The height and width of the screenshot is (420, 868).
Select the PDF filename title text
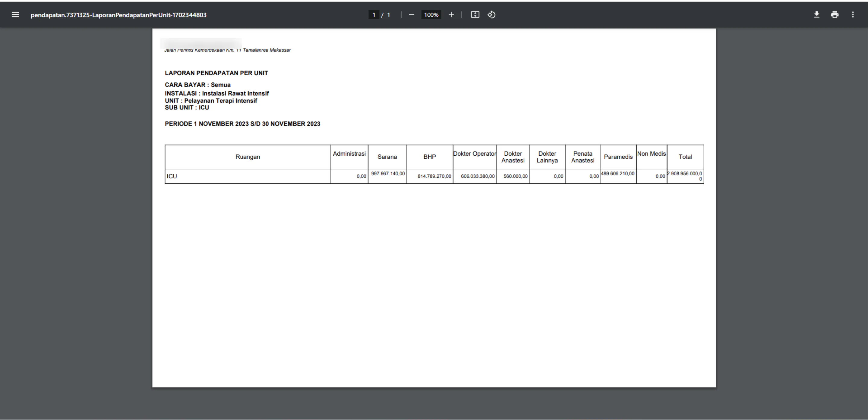[118, 15]
